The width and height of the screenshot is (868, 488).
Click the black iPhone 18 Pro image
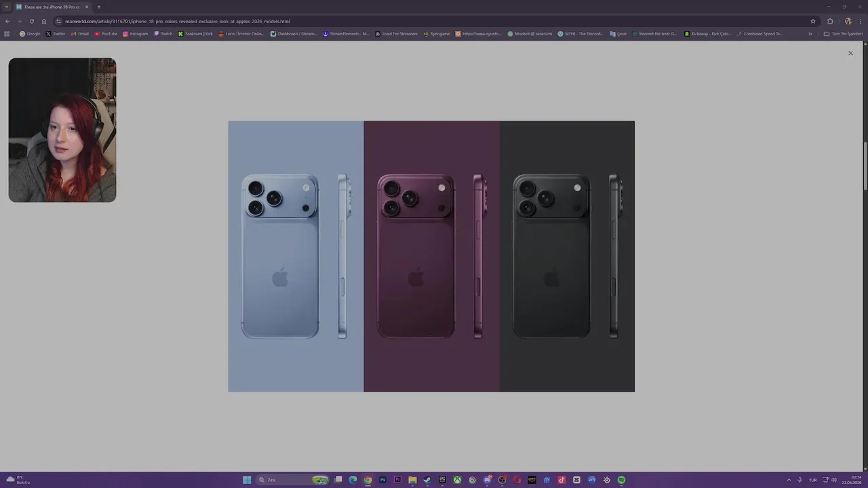(568, 256)
